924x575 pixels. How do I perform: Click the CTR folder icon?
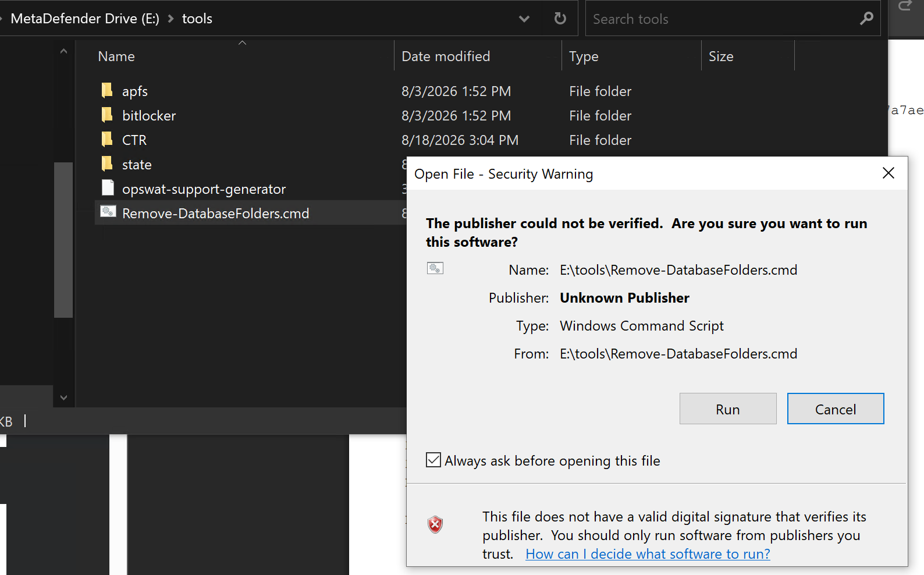[107, 139]
